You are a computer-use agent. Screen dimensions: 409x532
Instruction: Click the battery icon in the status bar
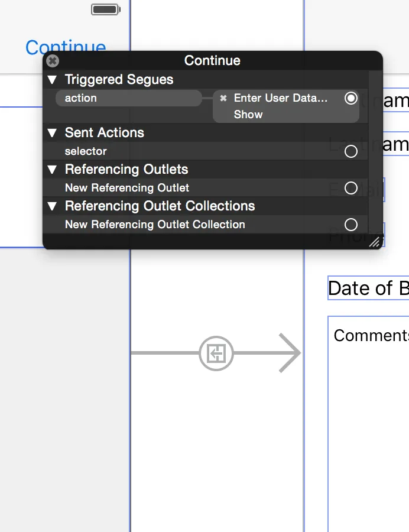pyautogui.click(x=106, y=9)
